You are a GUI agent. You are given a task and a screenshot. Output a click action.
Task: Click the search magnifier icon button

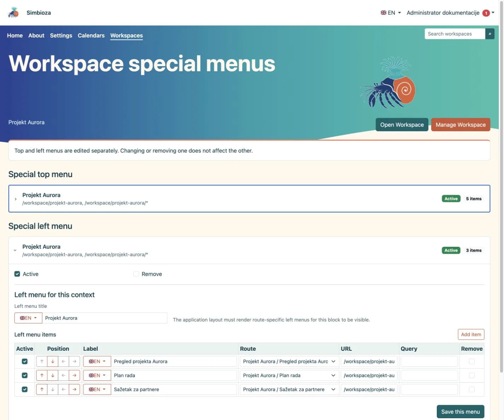(490, 34)
